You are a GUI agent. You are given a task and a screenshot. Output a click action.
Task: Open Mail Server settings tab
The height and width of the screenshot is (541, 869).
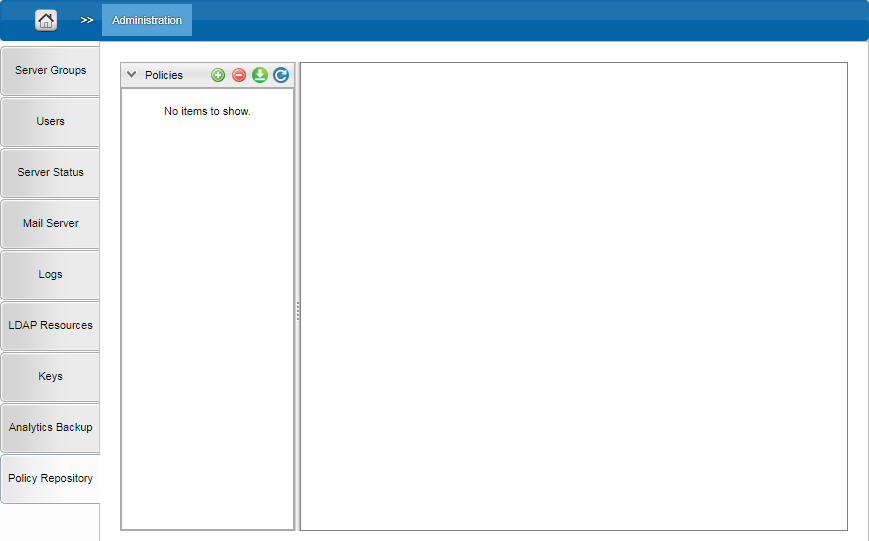[50, 223]
